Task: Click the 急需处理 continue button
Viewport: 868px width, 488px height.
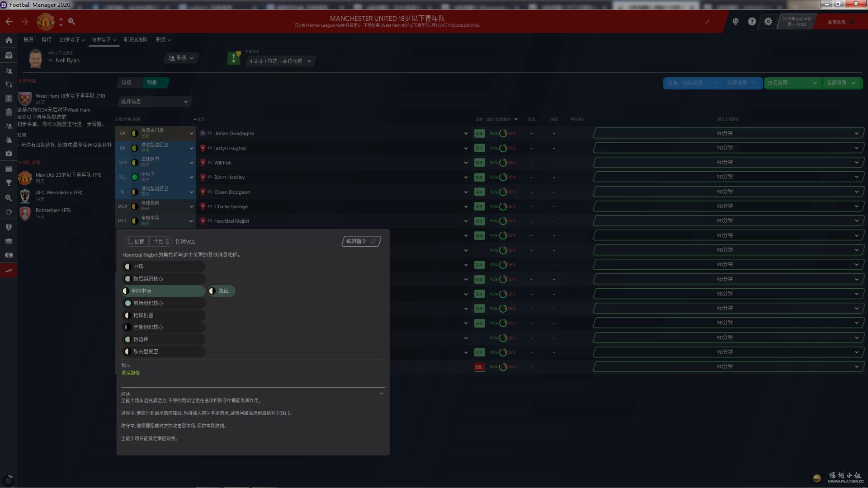Action: pos(840,22)
